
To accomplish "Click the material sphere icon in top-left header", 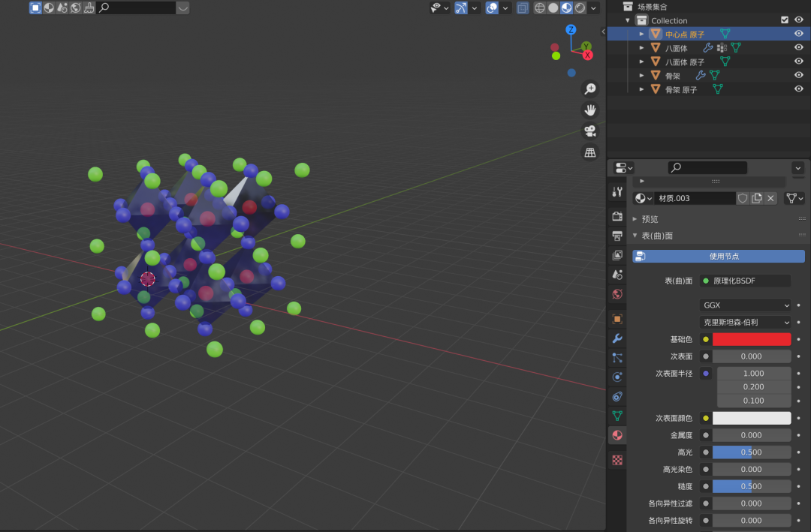I will 49,8.
